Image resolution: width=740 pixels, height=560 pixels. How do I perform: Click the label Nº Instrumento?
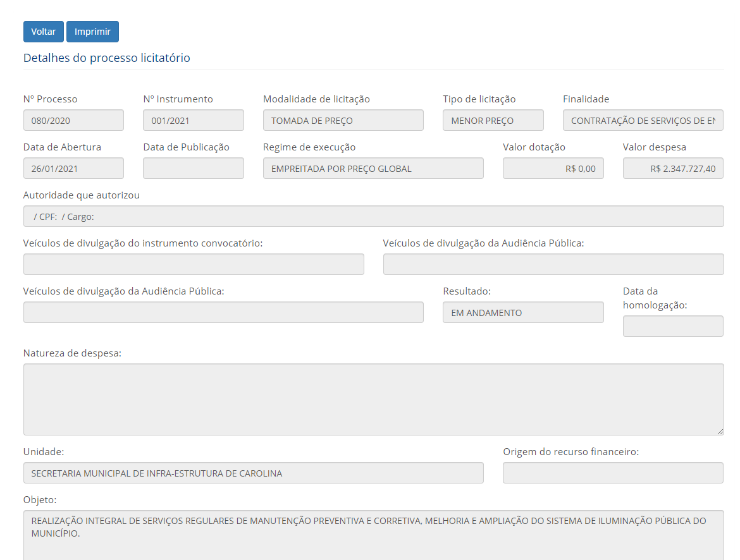(x=178, y=99)
